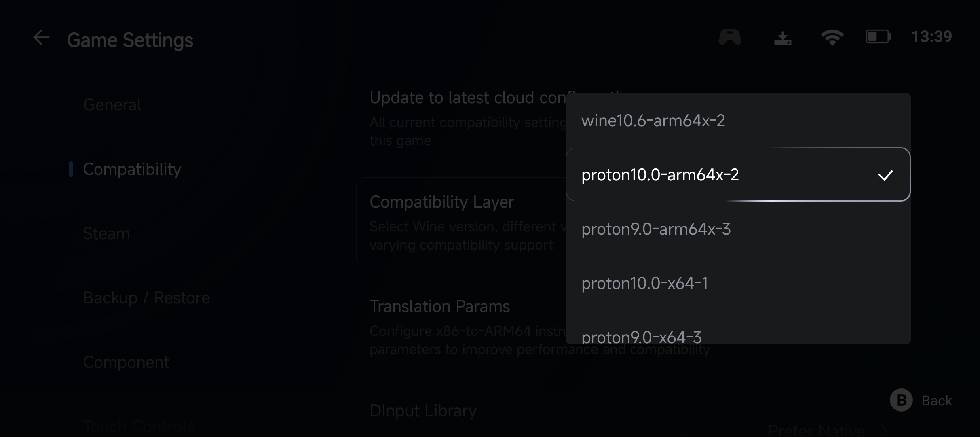The height and width of the screenshot is (437, 980).
Task: Click the back arrow icon
Action: [41, 38]
